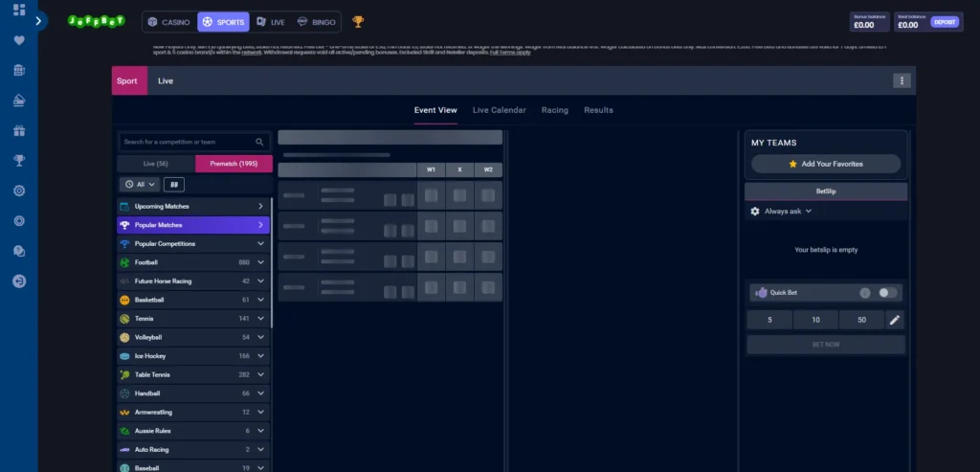Screen dimensions: 980x472
Task: Open favourites heart icon in sidebar
Action: click(x=19, y=40)
